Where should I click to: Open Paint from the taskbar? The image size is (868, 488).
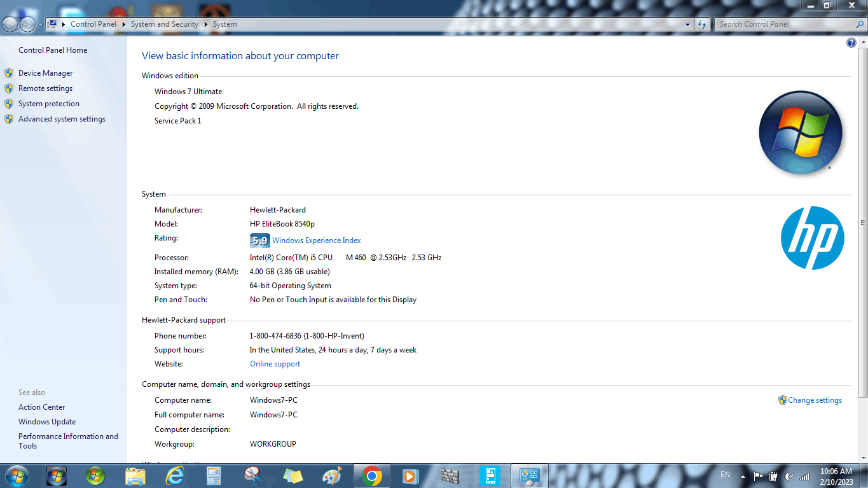click(332, 475)
